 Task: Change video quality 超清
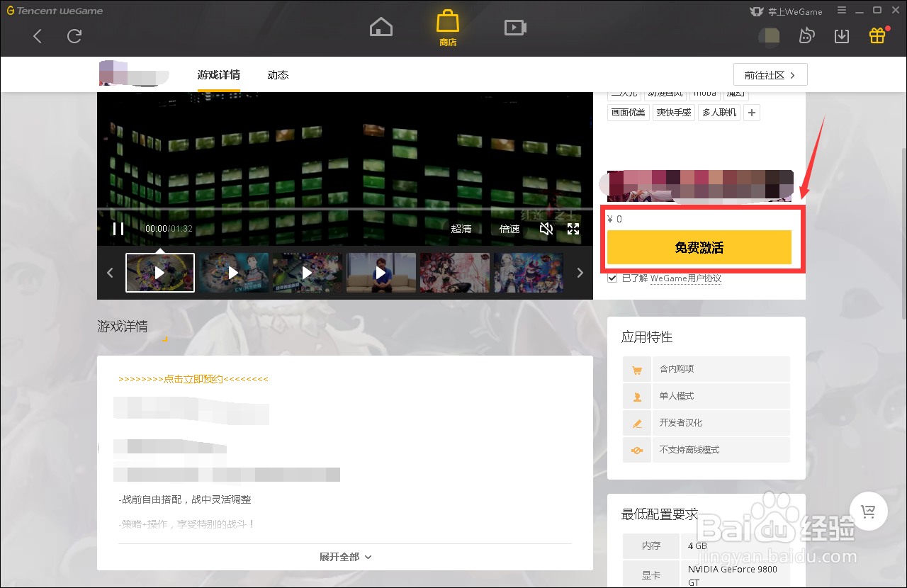pos(461,229)
